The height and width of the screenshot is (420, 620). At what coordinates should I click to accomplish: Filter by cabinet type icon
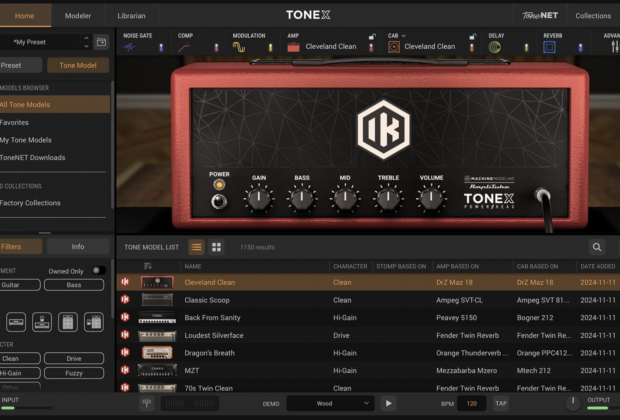(x=68, y=322)
